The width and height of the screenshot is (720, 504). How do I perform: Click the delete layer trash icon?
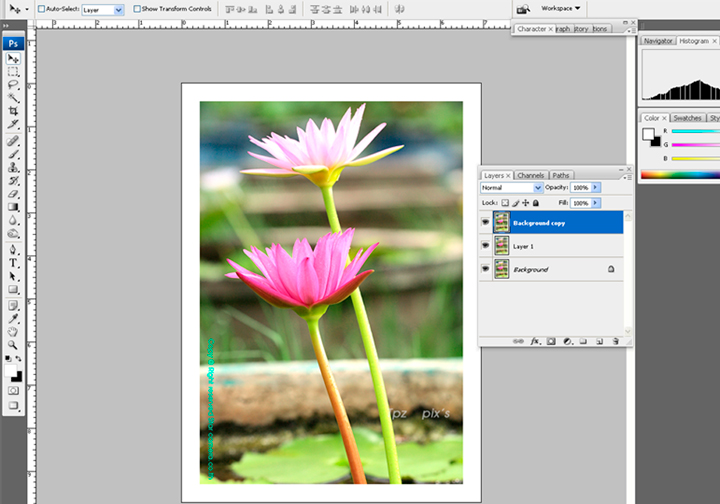[x=616, y=341]
